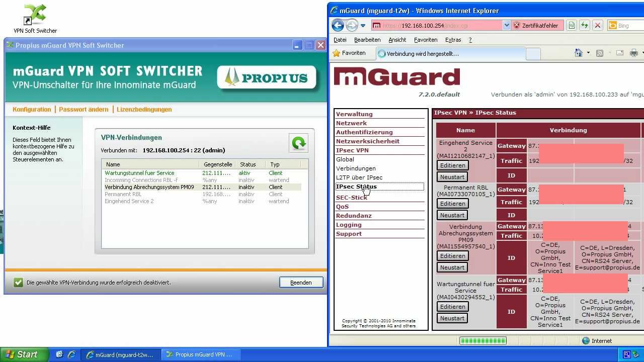Open Support in mGuard sidebar
The height and width of the screenshot is (362, 644).
[x=349, y=234]
